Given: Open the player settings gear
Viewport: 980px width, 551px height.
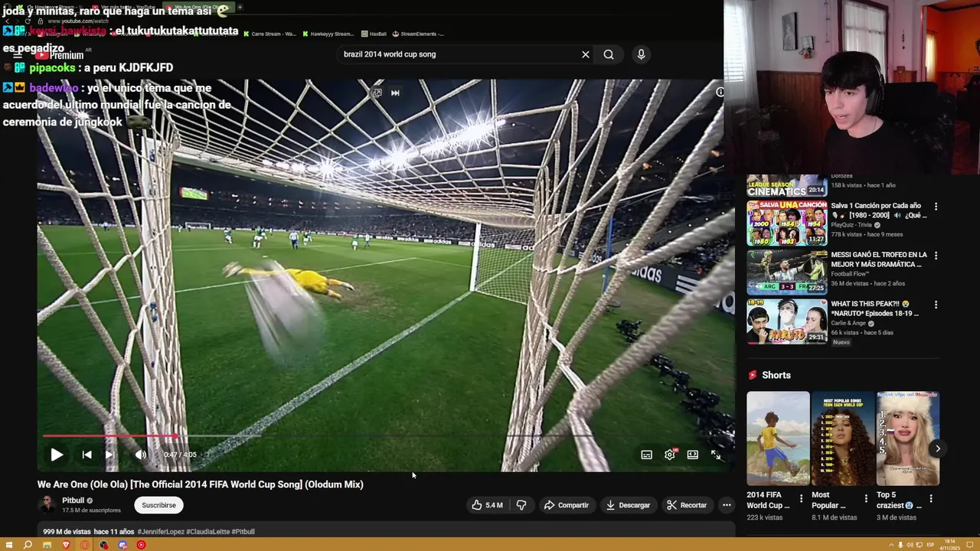Looking at the screenshot, I should pyautogui.click(x=670, y=455).
